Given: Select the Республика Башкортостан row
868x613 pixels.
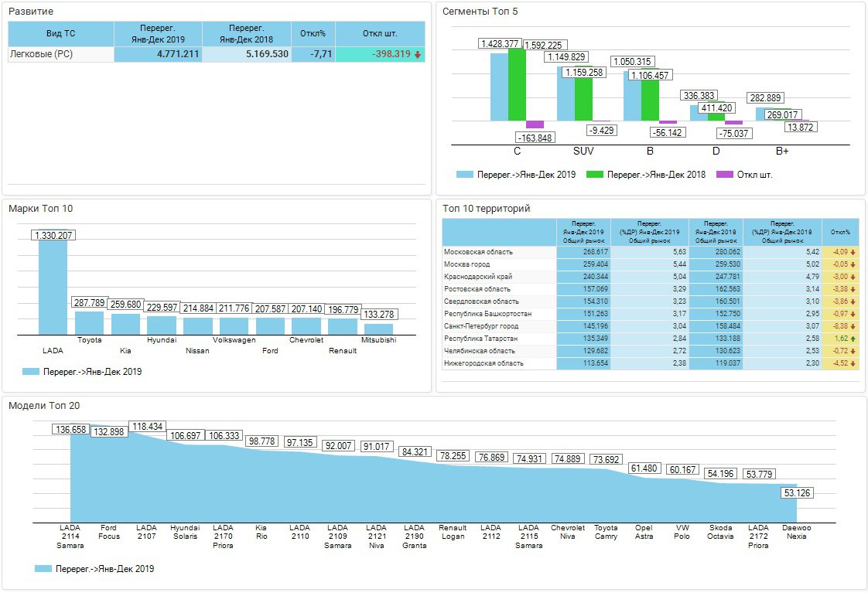Looking at the screenshot, I should (651, 314).
